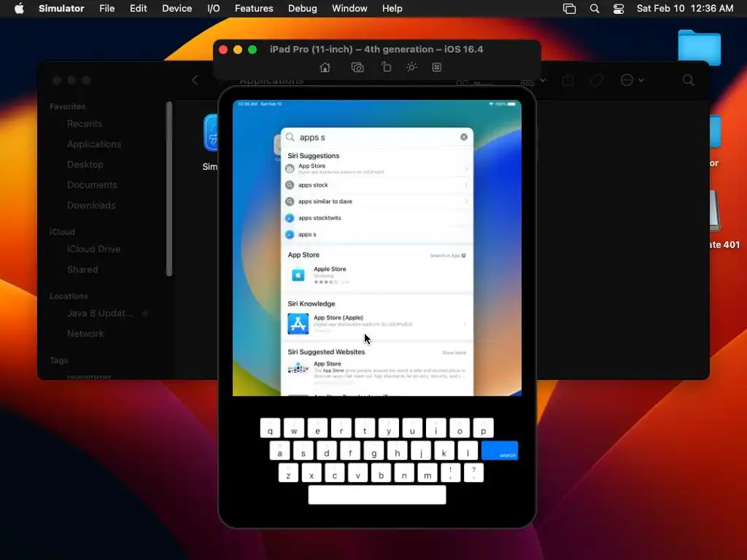The height and width of the screenshot is (560, 747).
Task: Select Downloads in the Finder sidebar
Action: (91, 205)
